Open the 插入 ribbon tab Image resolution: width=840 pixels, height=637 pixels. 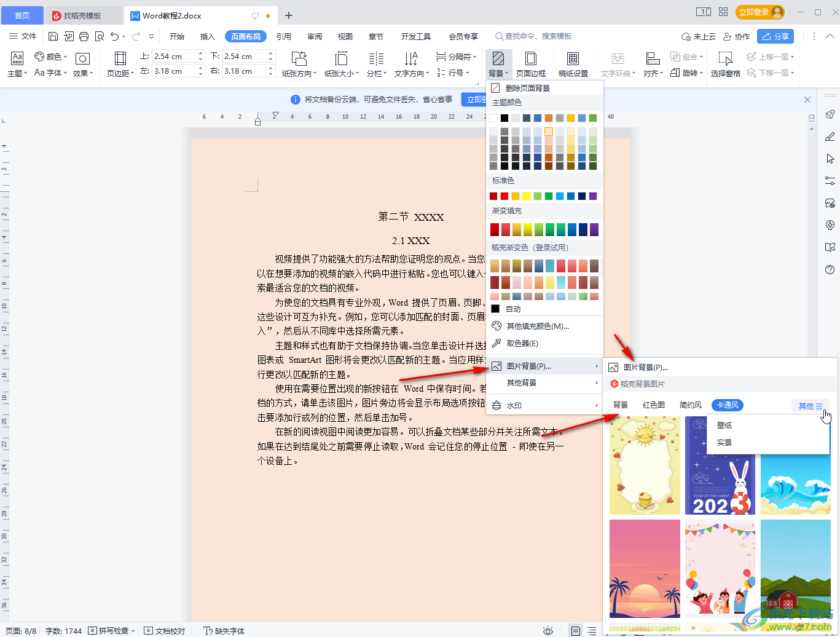click(x=208, y=36)
